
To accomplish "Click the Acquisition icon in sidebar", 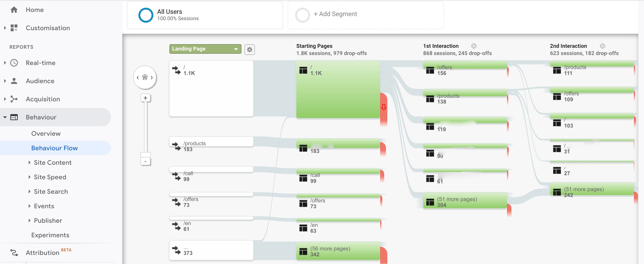I will [x=14, y=99].
